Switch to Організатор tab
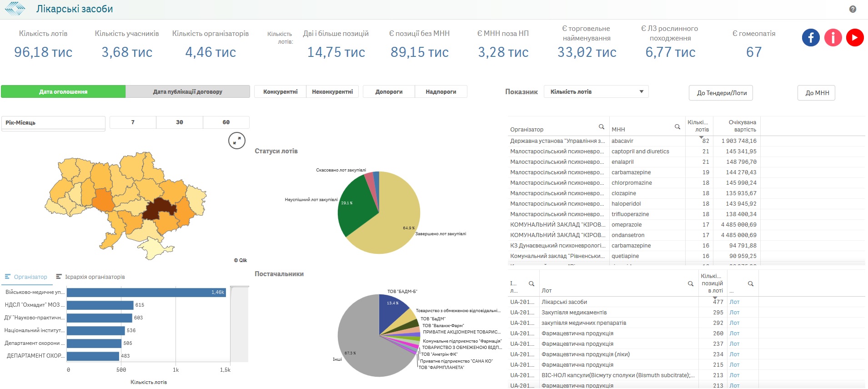This screenshot has width=868, height=389. tap(26, 277)
